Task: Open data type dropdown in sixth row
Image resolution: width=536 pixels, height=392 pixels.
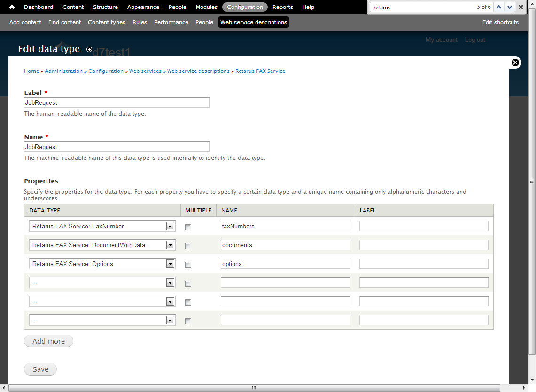Action: 102,320
